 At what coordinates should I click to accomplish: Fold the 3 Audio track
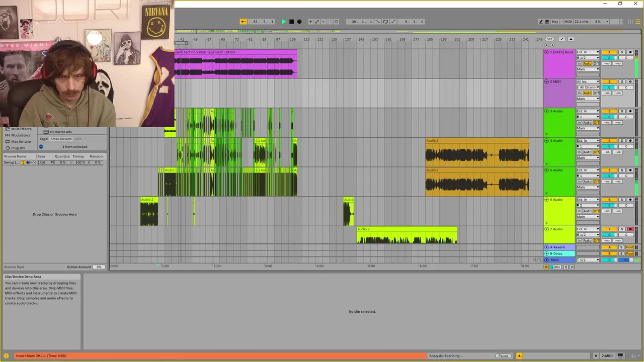547,111
